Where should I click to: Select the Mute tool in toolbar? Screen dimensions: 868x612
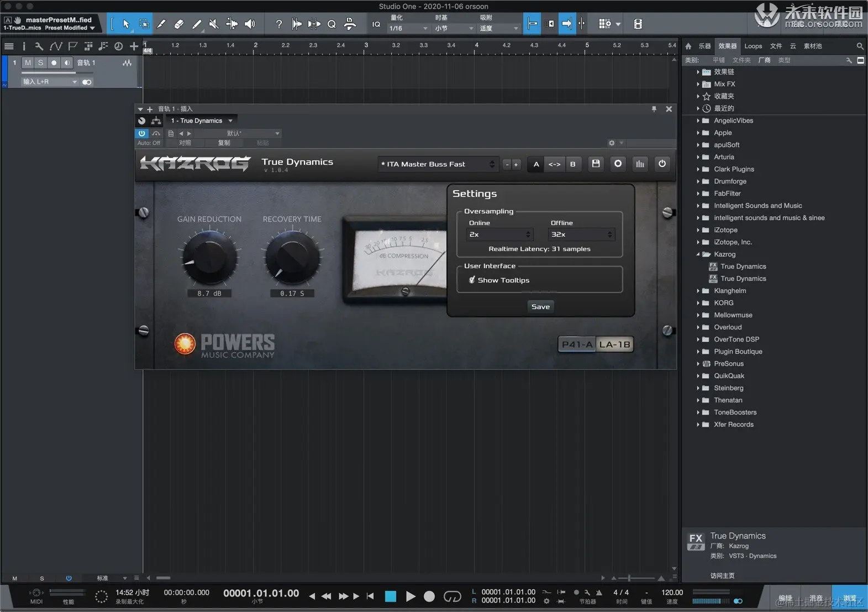tap(214, 24)
